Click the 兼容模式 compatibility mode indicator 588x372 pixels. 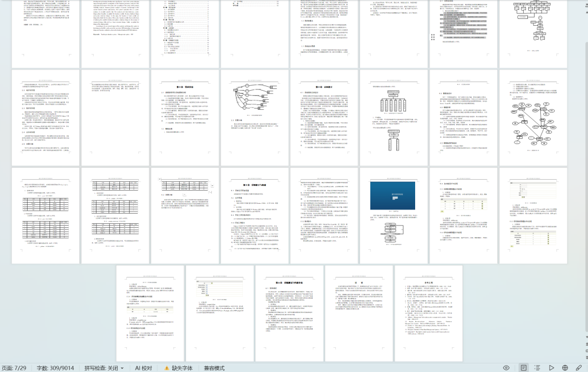(214, 368)
